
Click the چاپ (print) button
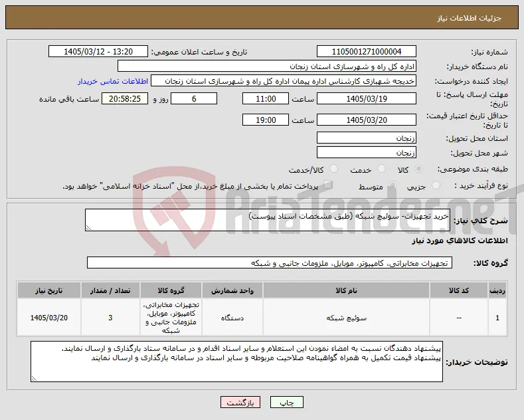(287, 402)
